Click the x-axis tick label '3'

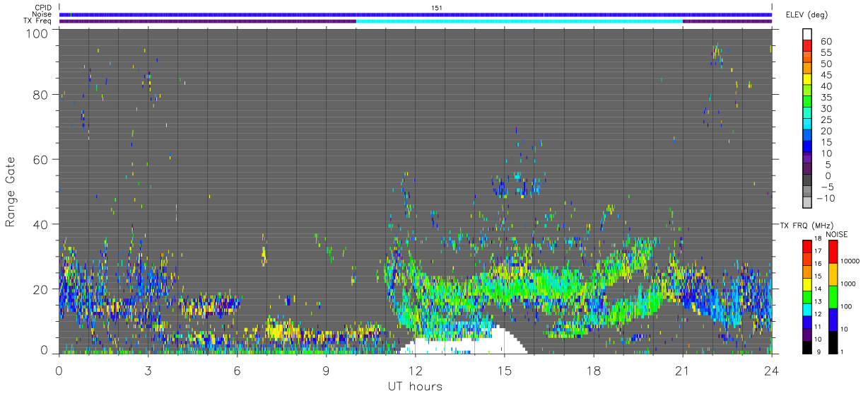148,371
